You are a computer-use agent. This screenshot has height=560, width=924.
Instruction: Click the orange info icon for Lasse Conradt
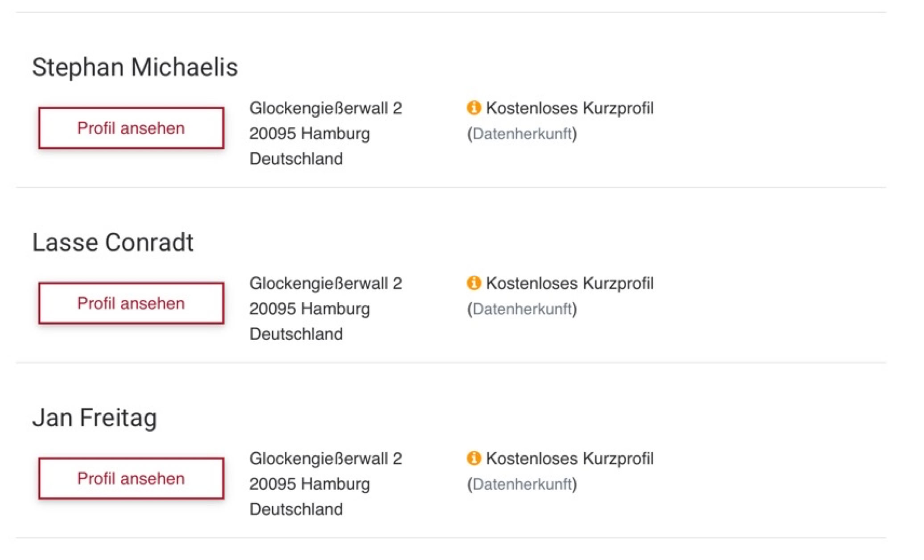[474, 283]
